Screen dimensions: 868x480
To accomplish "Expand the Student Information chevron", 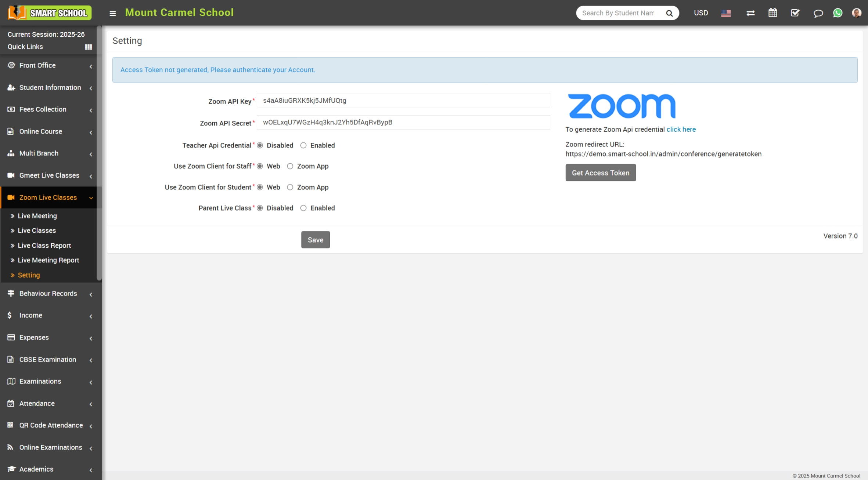I will [91, 88].
